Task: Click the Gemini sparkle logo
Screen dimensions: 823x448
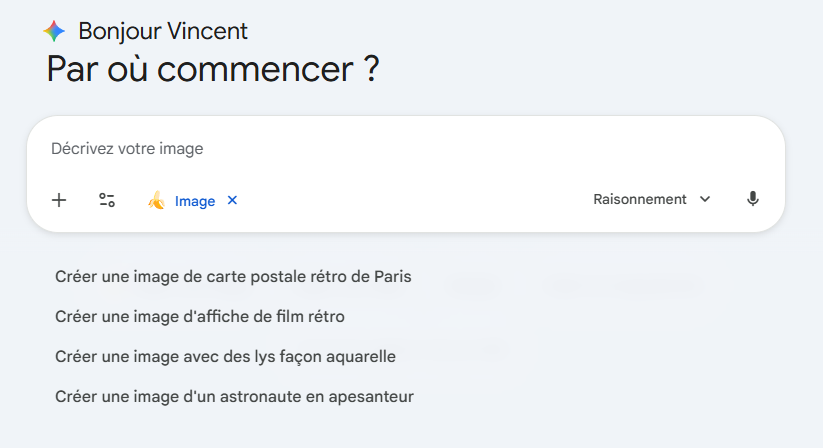Action: (54, 31)
